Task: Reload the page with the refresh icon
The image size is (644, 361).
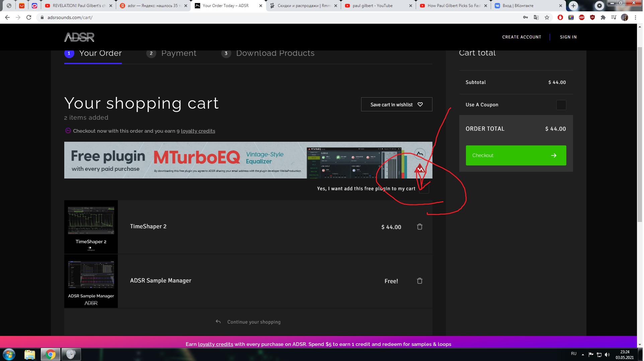Action: pyautogui.click(x=29, y=17)
